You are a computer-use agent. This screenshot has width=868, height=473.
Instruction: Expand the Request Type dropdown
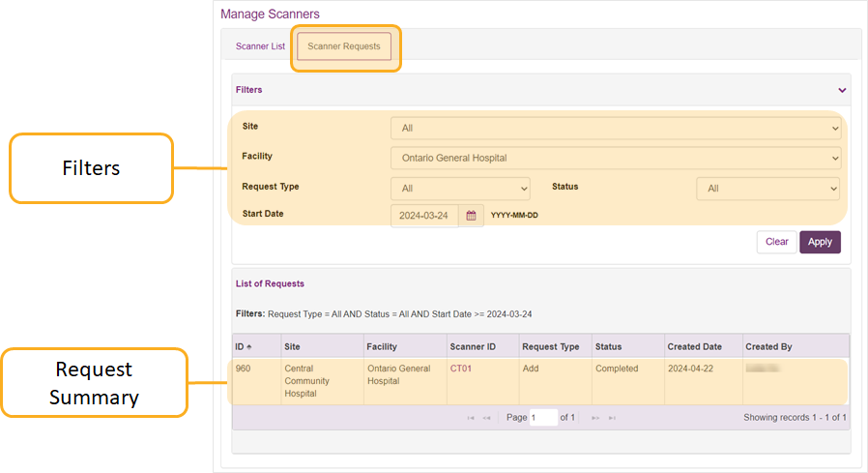(460, 189)
